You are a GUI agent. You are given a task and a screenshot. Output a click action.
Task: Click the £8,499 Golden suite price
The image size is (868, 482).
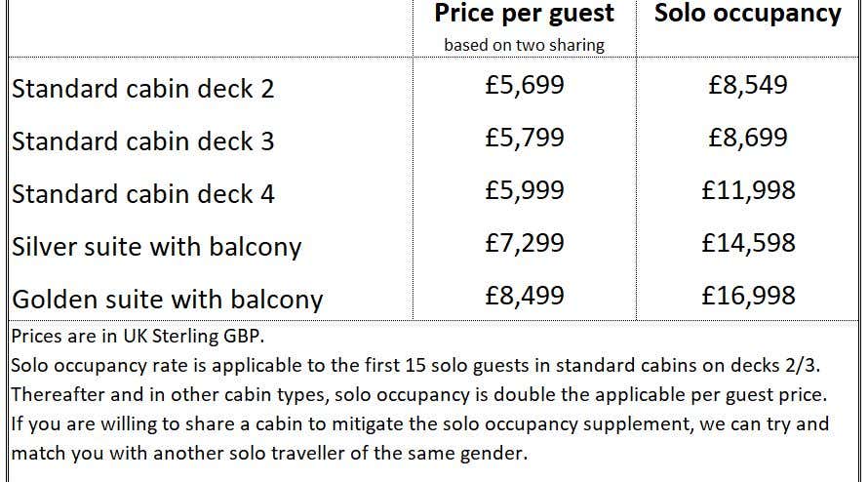[525, 296]
